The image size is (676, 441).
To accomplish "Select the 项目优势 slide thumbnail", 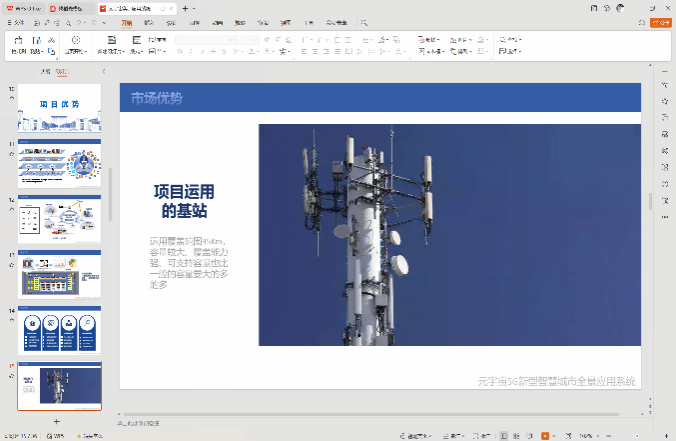I will pyautogui.click(x=59, y=107).
